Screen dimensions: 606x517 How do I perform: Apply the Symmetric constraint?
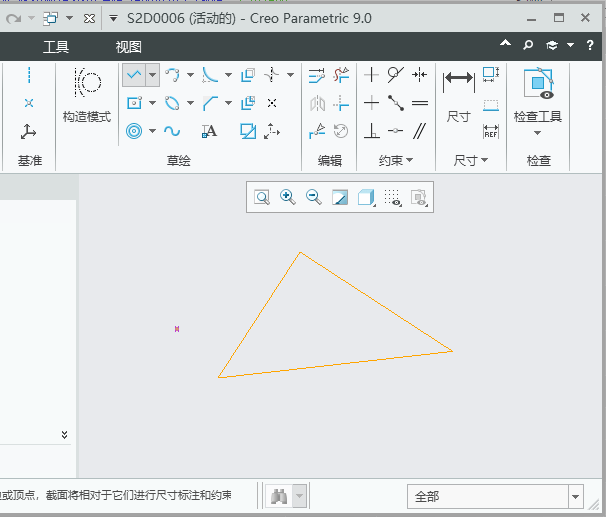pos(419,75)
